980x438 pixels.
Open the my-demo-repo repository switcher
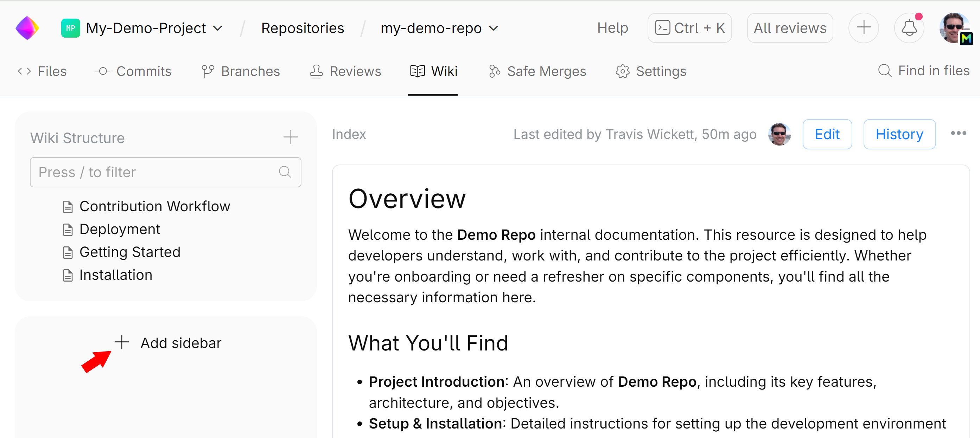click(x=494, y=28)
